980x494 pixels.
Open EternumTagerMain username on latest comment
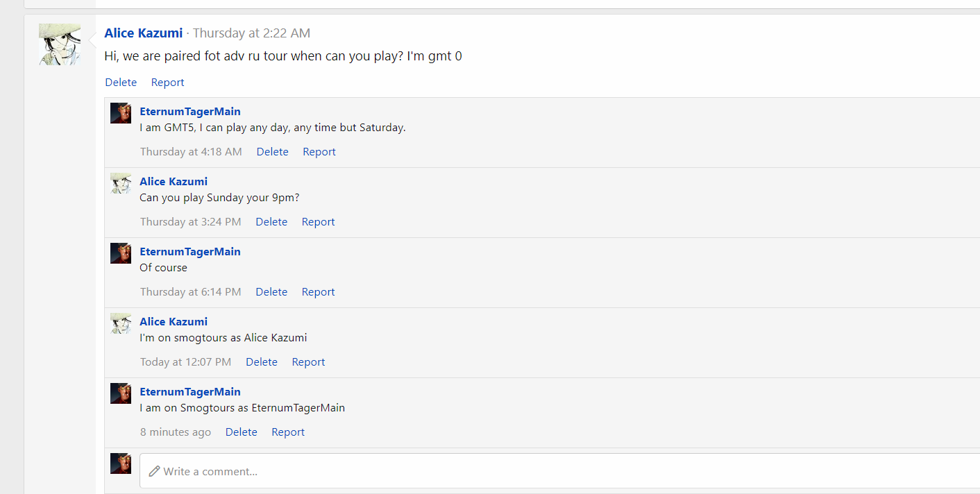click(x=190, y=391)
